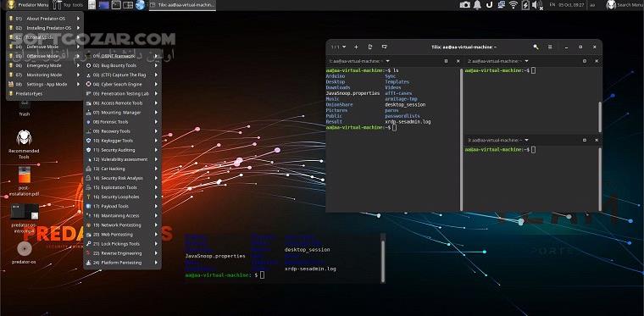Click the screenshot camera tray icon
Image resolution: width=644 pixels, height=316 pixels.
[x=465, y=5]
